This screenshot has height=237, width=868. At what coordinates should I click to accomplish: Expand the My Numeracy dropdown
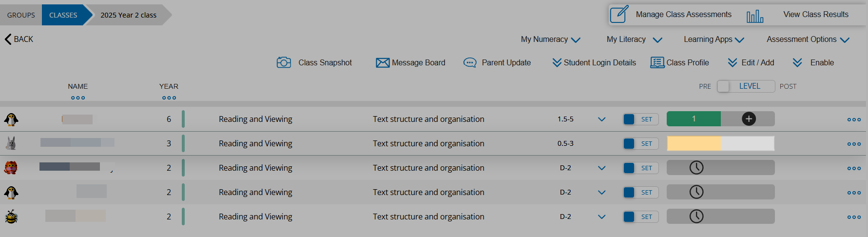[550, 39]
